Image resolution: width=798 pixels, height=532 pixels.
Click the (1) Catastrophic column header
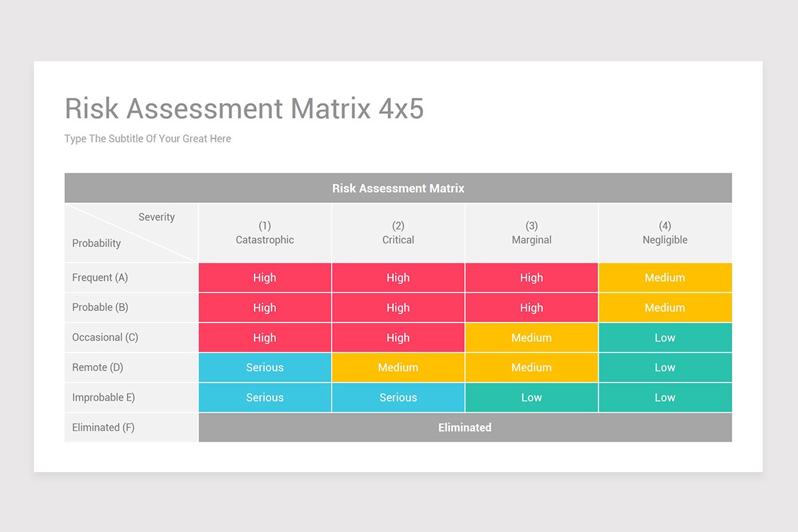264,233
